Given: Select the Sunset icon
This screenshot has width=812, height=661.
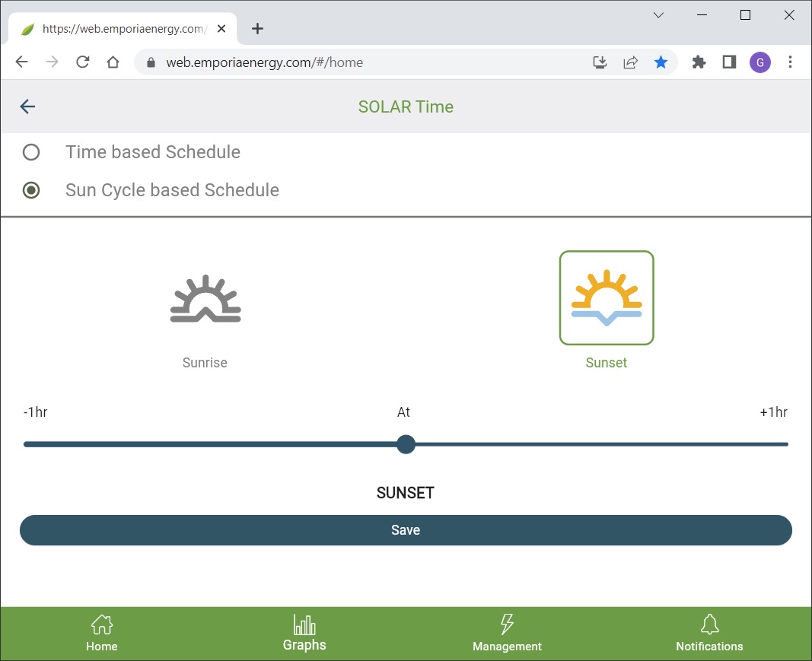Looking at the screenshot, I should click(607, 298).
